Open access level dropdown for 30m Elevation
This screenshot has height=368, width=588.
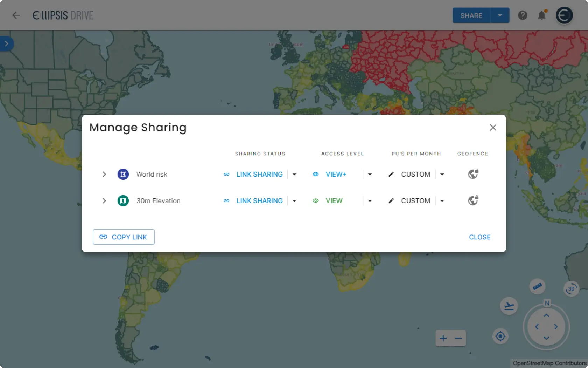(x=370, y=201)
